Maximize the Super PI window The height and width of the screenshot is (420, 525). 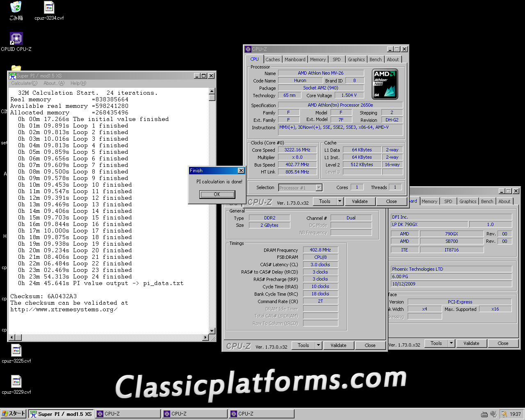coord(204,76)
